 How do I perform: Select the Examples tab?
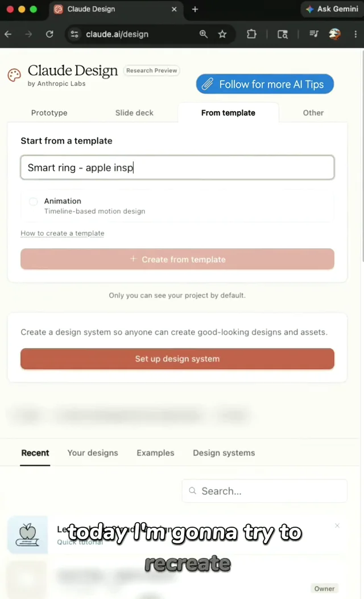[x=155, y=453]
